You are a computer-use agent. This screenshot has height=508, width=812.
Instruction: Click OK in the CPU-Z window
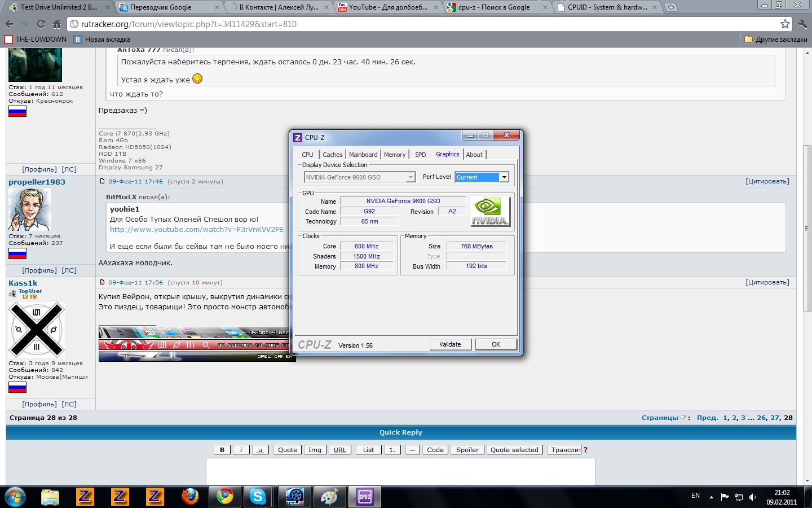point(496,344)
